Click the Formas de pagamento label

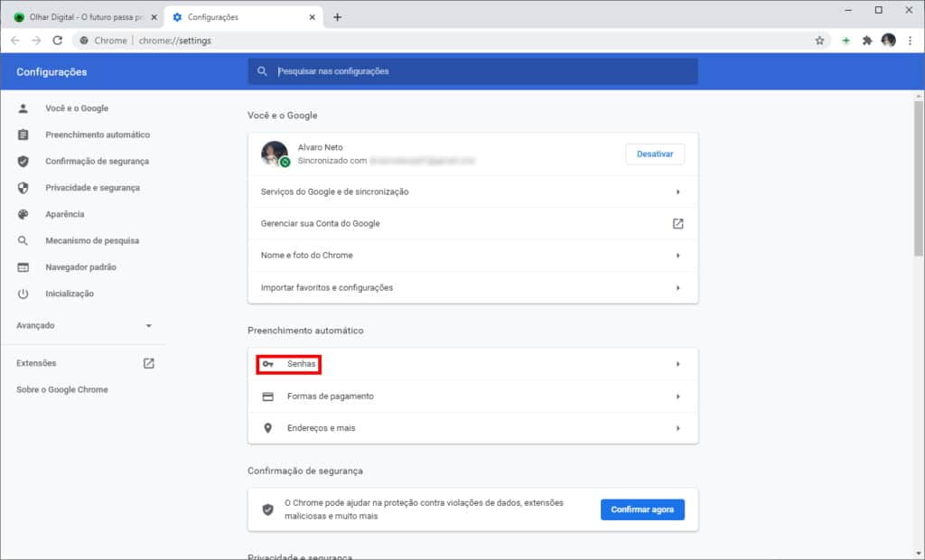(x=331, y=397)
